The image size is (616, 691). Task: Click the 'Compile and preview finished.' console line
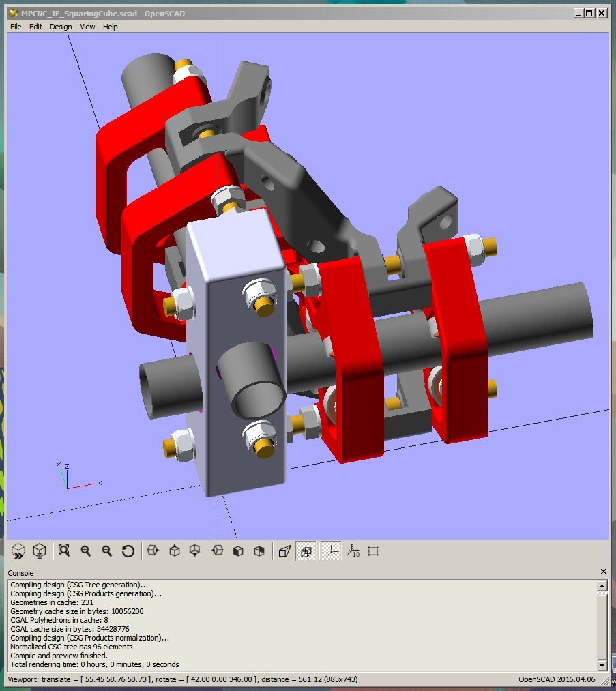(x=59, y=656)
